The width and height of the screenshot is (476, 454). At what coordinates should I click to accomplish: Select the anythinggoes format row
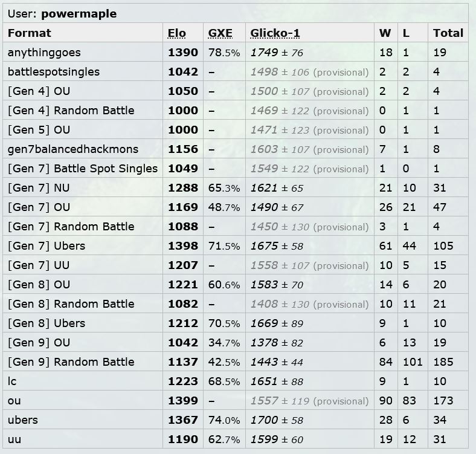[236, 52]
